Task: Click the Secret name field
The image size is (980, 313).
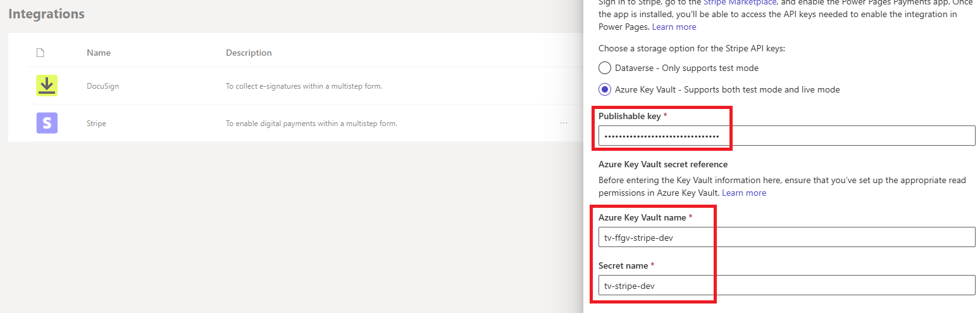Action: point(787,285)
